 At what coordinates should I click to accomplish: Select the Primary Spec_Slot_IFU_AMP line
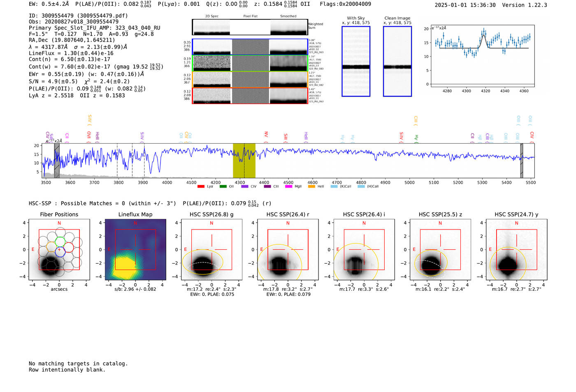pyautogui.click(x=95, y=28)
